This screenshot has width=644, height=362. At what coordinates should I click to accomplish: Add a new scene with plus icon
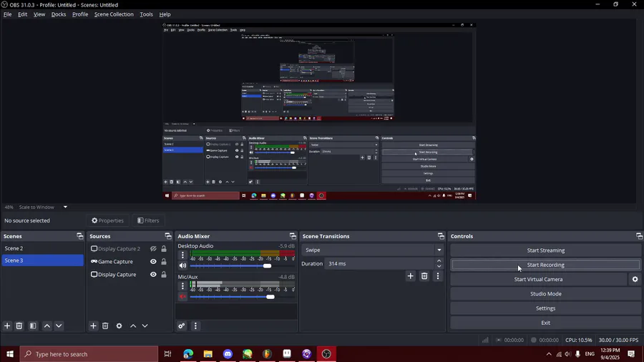(7, 326)
